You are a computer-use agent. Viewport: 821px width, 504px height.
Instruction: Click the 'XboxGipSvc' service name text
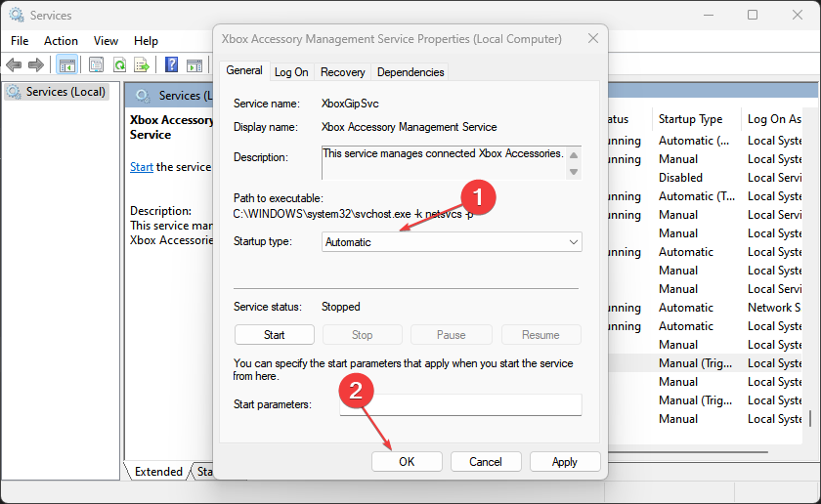pos(350,104)
